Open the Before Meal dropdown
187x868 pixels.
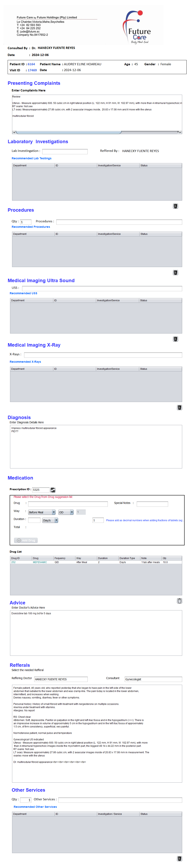pyautogui.click(x=42, y=512)
